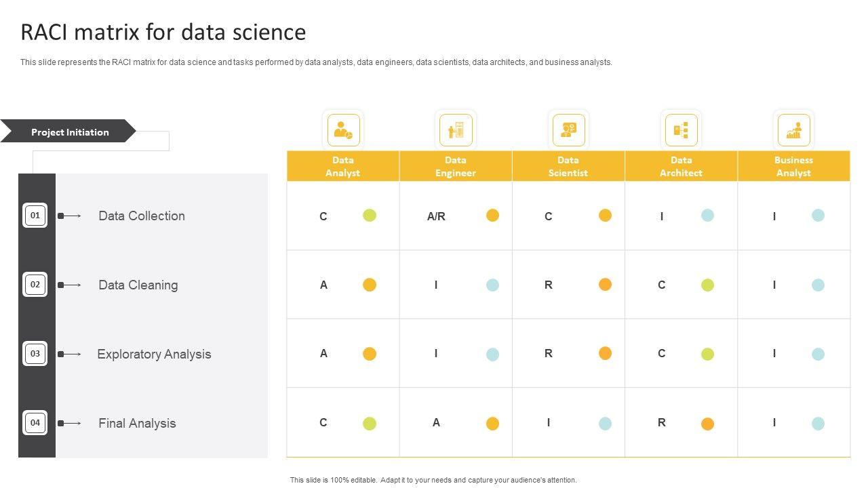The width and height of the screenshot is (868, 488).
Task: Select the Data Collection row label
Action: pos(141,216)
